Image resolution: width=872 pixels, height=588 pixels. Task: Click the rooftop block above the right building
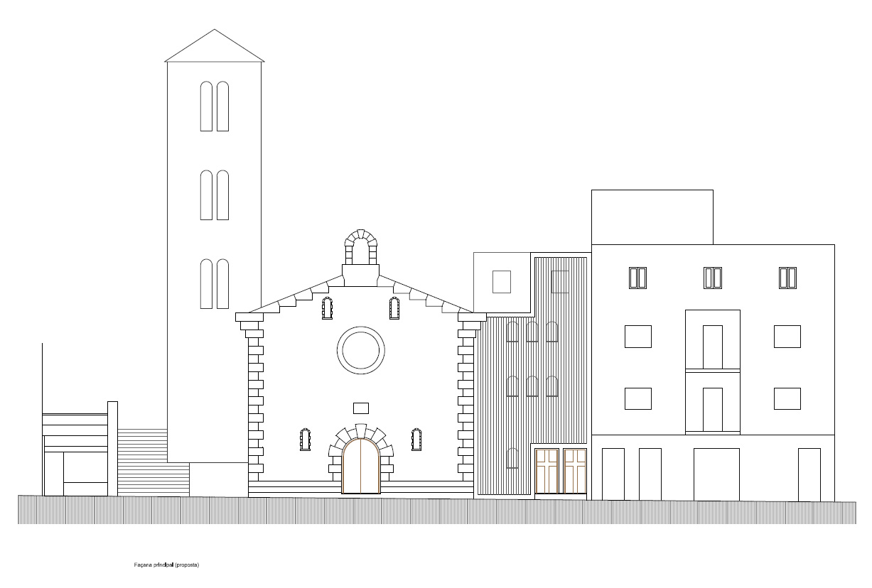coord(652,217)
